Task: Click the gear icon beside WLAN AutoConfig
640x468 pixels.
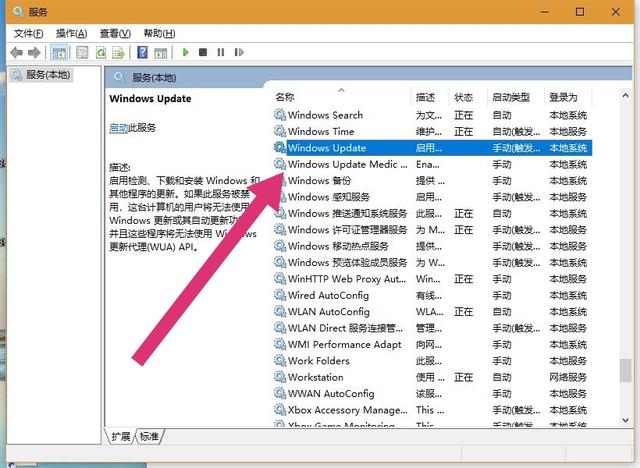Action: coord(280,311)
